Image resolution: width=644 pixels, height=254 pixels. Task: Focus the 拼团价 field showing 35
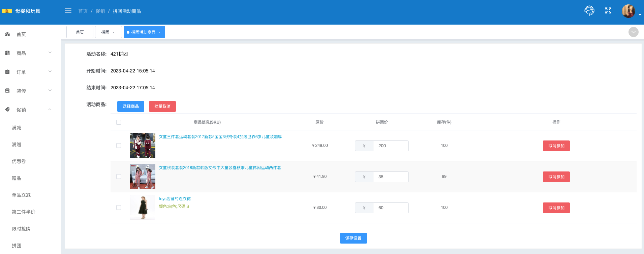pos(391,177)
